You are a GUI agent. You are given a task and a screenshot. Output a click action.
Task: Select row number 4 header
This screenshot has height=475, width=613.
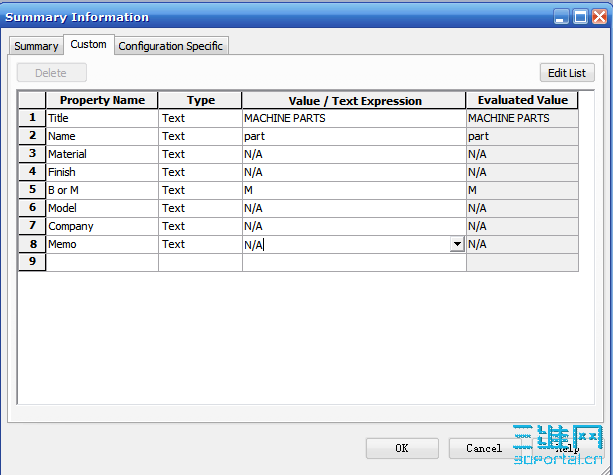point(32,172)
